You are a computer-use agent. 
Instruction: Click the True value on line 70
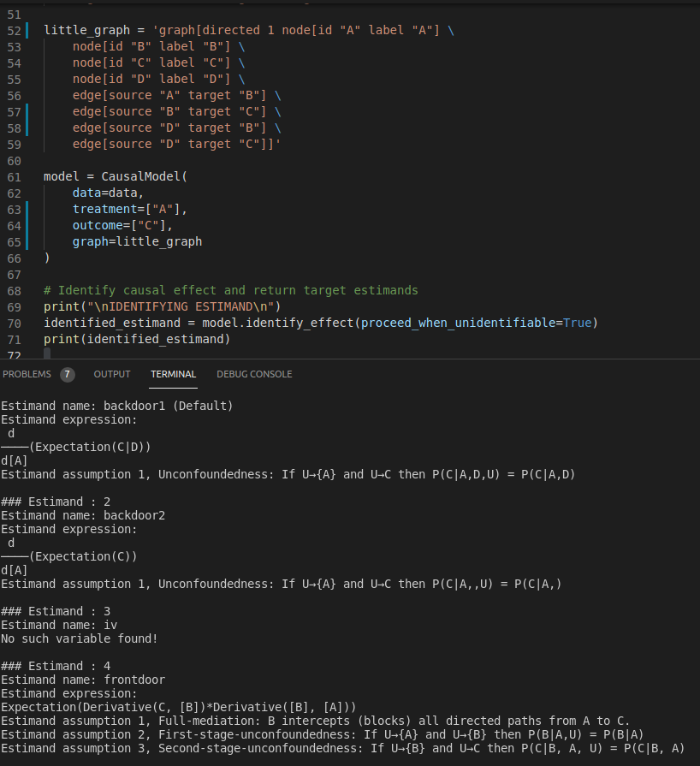578,323
